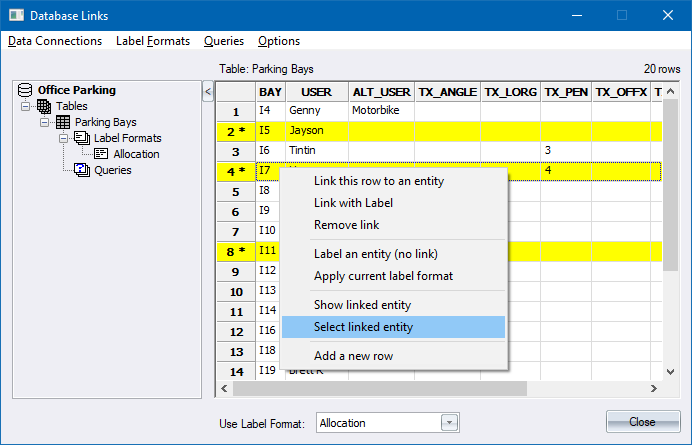The width and height of the screenshot is (692, 445).
Task: Click the Allocation label format icon
Action: tap(101, 154)
